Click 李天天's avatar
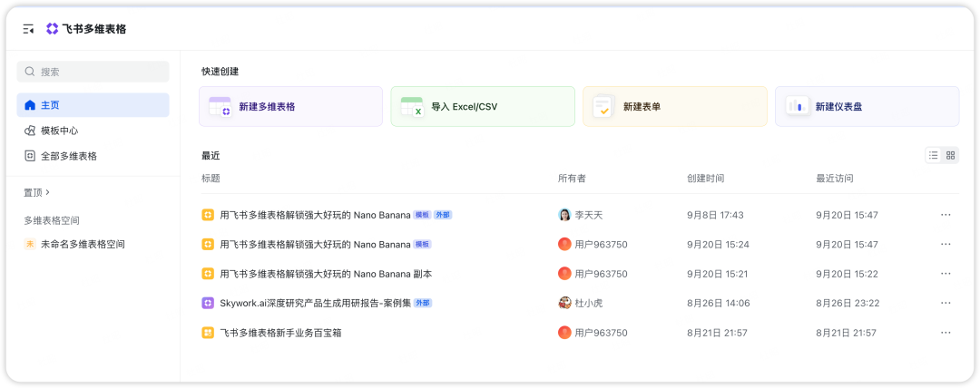Viewport: 980px width, 388px height. pos(564,215)
